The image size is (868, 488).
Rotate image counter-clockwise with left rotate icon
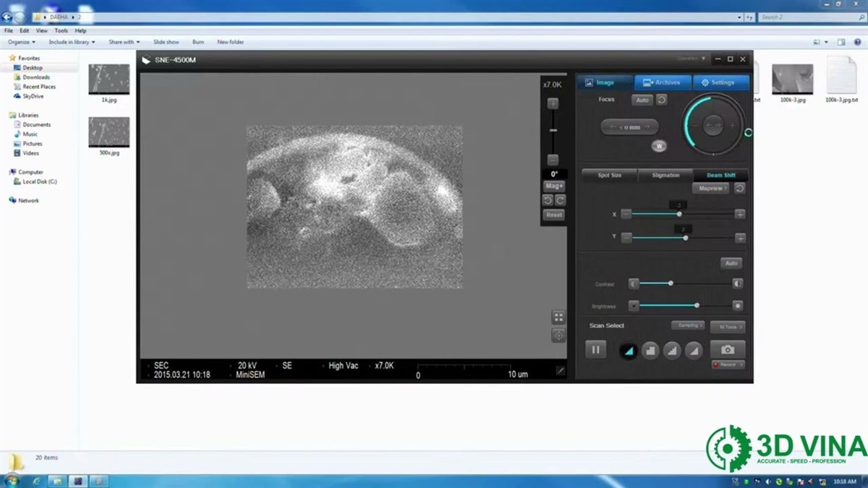pyautogui.click(x=548, y=200)
